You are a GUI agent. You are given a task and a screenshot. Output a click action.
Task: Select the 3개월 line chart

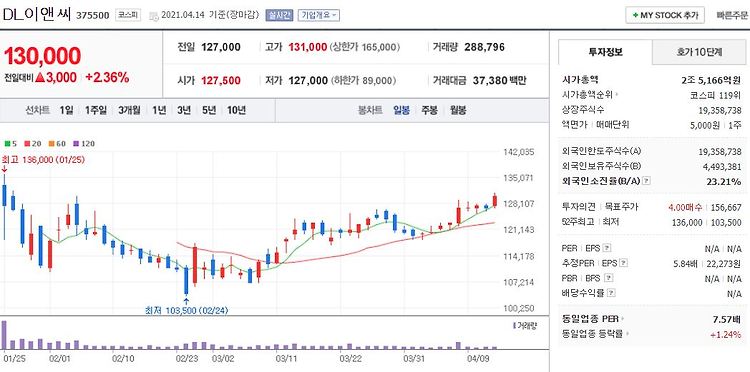(x=129, y=110)
